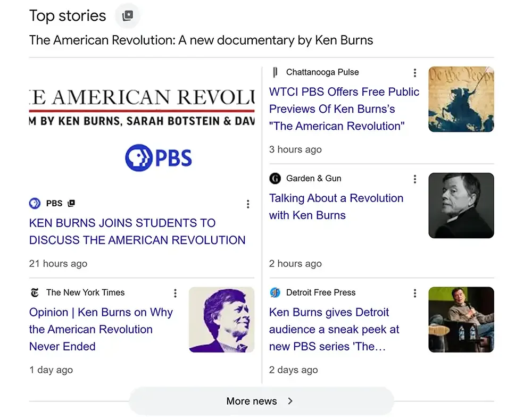The height and width of the screenshot is (419, 532).
Task: Open 'Talking About a Revolution with Ken Burns'
Action: [336, 206]
